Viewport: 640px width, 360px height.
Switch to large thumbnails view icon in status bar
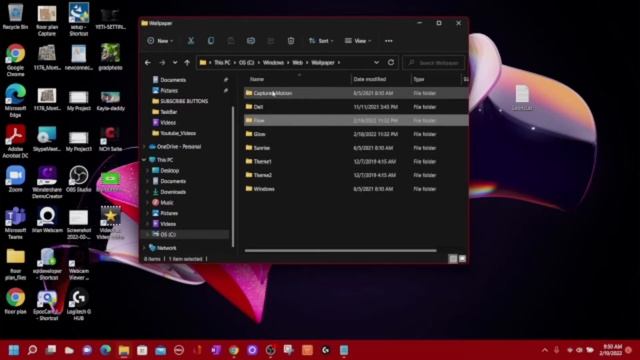click(462, 259)
